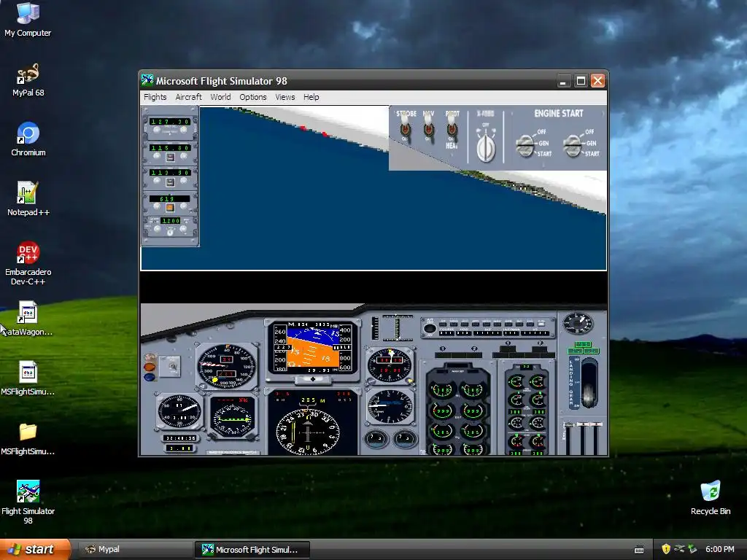Click the green landing gear indicator lights

[x=583, y=348]
